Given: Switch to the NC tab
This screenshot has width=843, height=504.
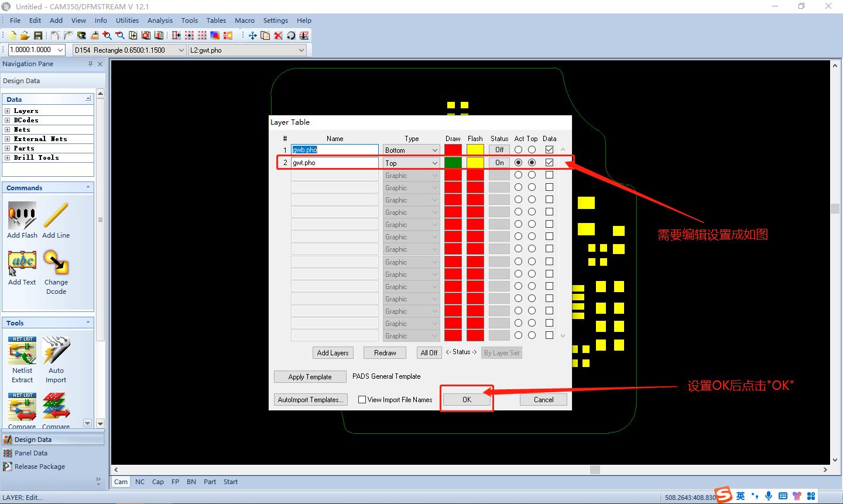Looking at the screenshot, I should [140, 482].
